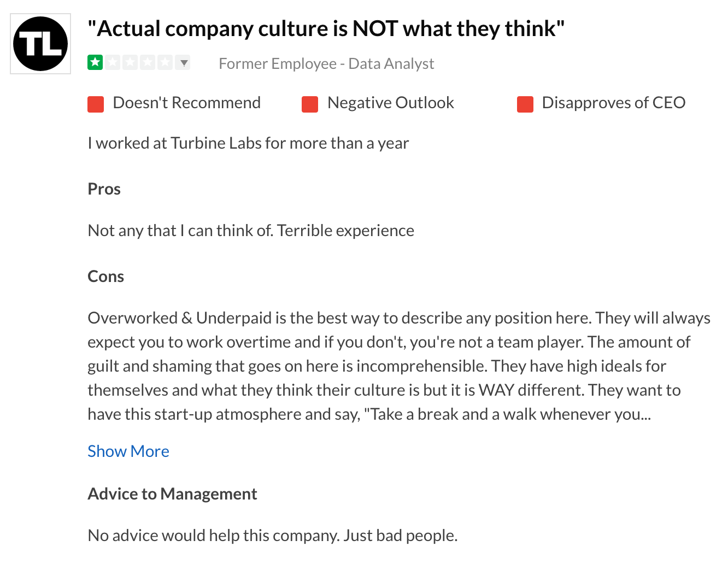Click the Turbine Labs TL logo
The image size is (728, 564).
tap(40, 44)
